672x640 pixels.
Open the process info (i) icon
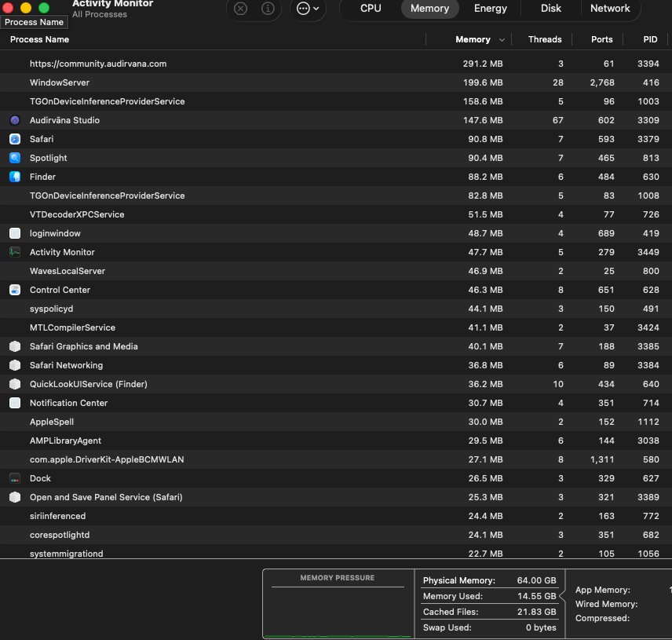click(268, 8)
